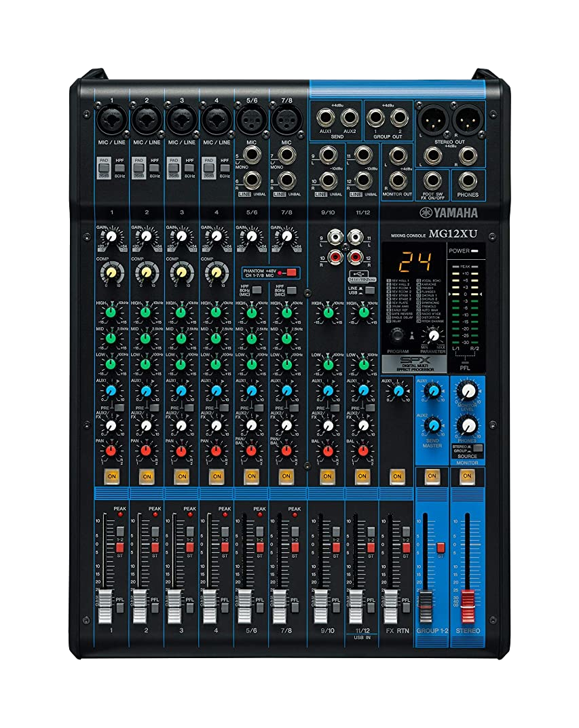Image resolution: width=579 pixels, height=728 pixels.
Task: Push the PFL button on channel 1
Action: 119,608
